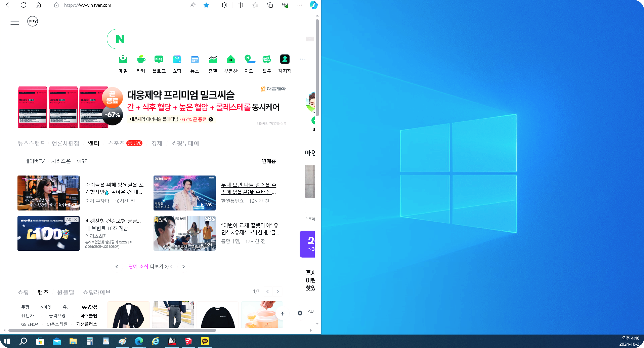Open browser Collections icon
This screenshot has width=644, height=348.
(270, 5)
